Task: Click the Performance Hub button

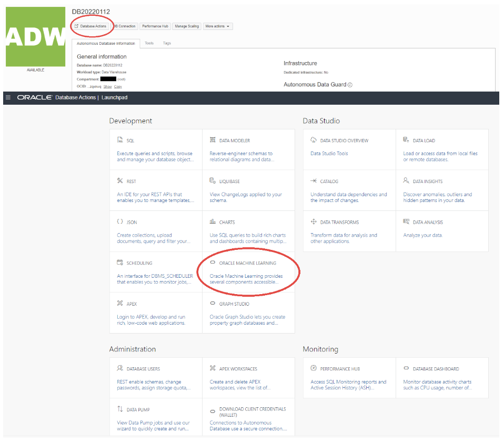Action: click(155, 26)
